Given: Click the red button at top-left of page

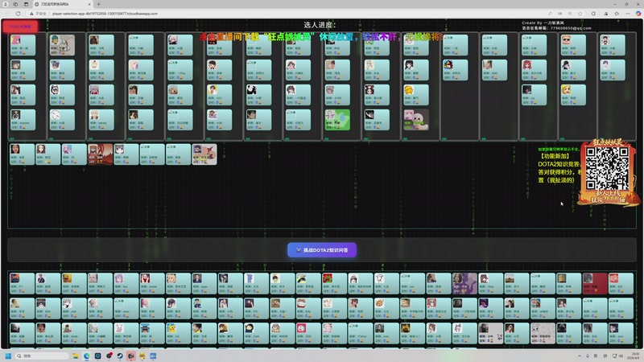Looking at the screenshot, I should pos(20,27).
